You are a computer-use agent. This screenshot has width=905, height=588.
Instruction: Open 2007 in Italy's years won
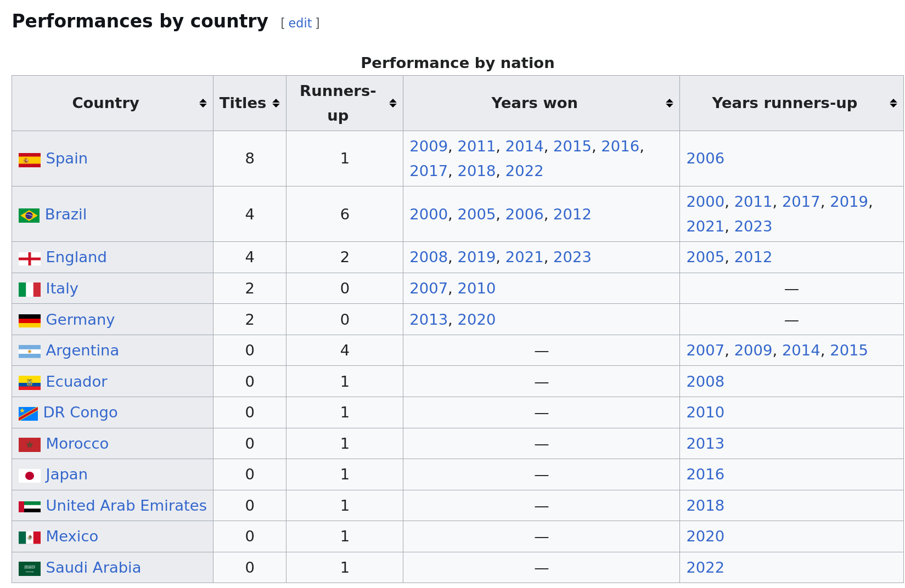coord(429,289)
